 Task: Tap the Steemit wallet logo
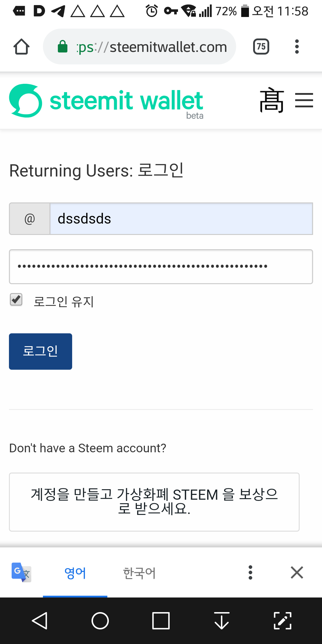click(x=106, y=101)
